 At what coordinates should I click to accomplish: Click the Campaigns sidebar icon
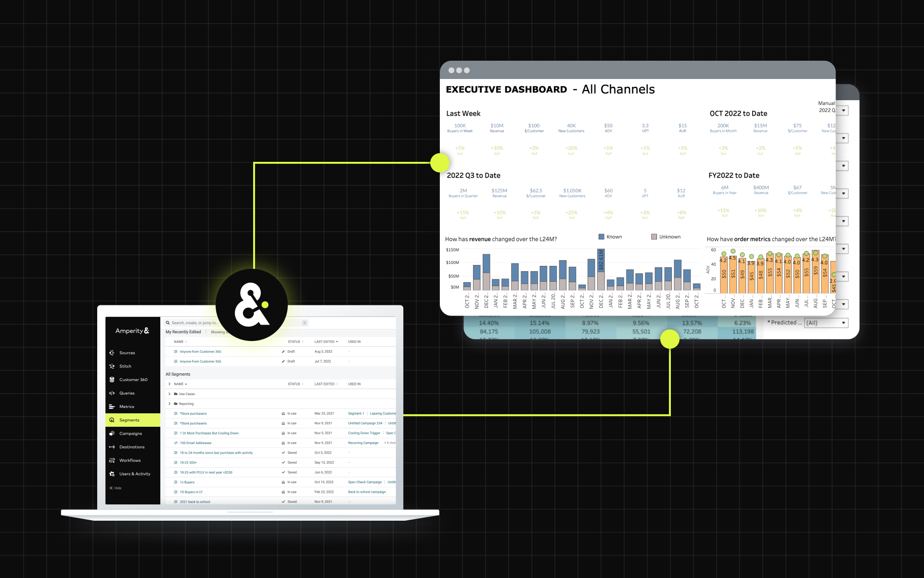pos(112,433)
